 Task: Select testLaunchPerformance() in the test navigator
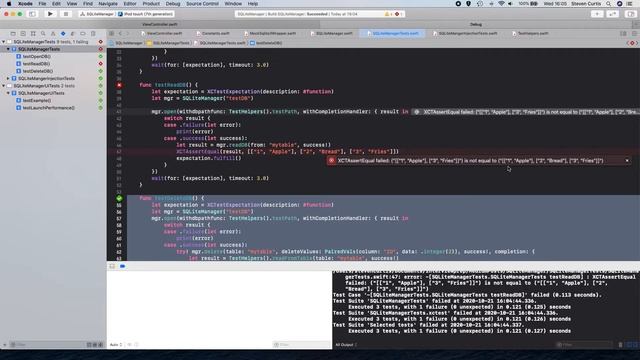[x=48, y=108]
